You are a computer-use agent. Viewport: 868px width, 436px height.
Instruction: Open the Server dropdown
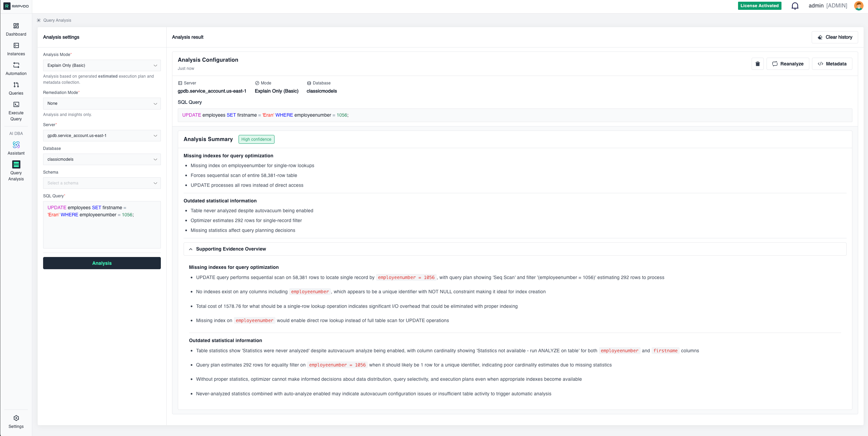[102, 136]
